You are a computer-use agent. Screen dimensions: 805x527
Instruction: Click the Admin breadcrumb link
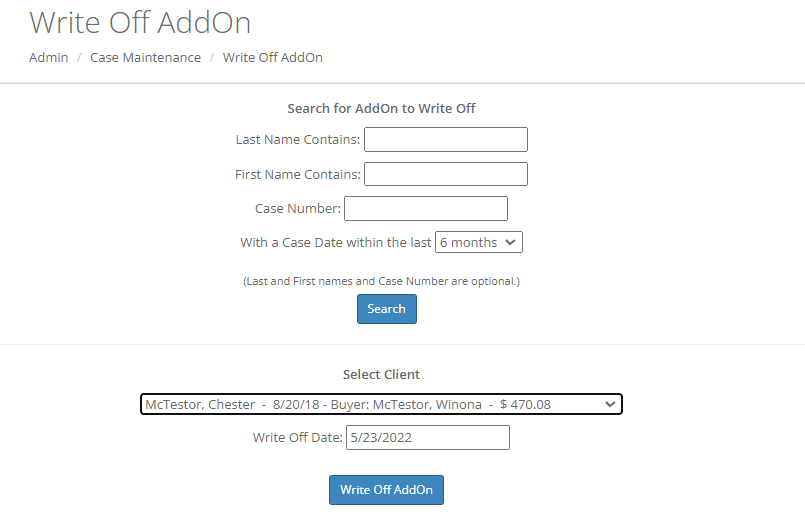point(49,57)
